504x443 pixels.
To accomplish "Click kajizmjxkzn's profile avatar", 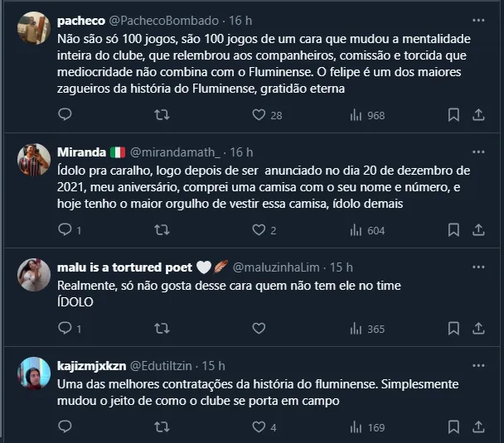I will pos(34,373).
